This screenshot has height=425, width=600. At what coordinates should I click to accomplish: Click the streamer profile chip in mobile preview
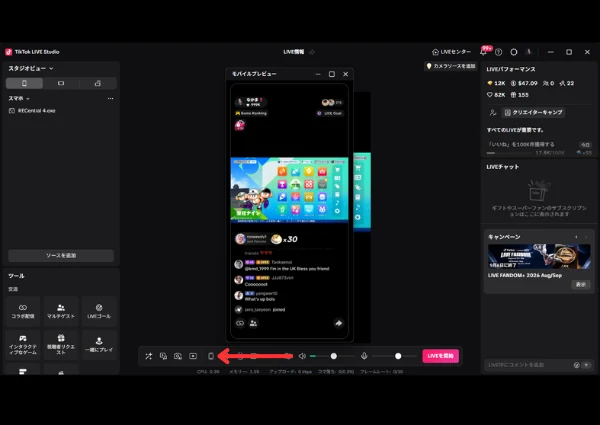pyautogui.click(x=251, y=102)
